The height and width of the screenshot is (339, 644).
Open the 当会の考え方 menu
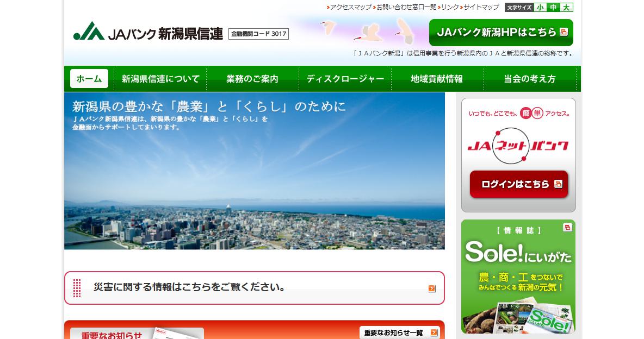tap(530, 79)
